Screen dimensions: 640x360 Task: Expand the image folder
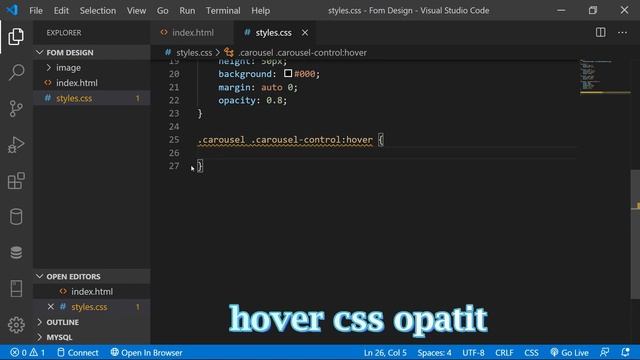[92, 67]
